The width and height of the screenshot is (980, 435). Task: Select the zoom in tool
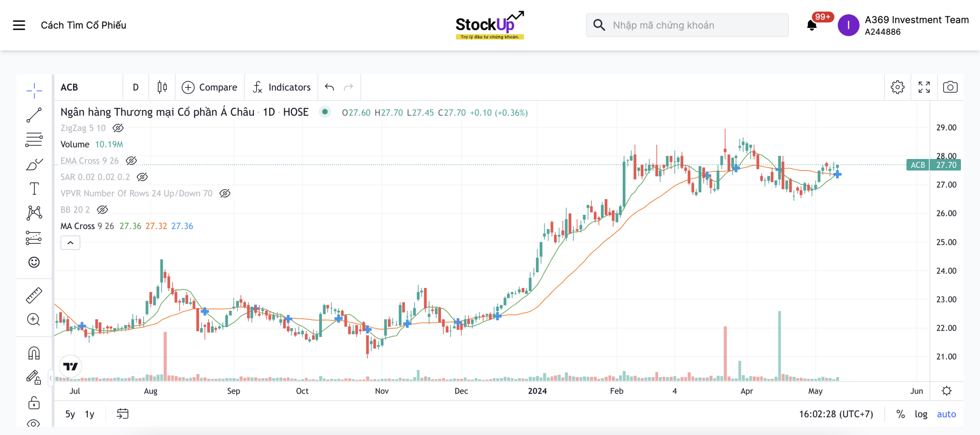pos(34,320)
